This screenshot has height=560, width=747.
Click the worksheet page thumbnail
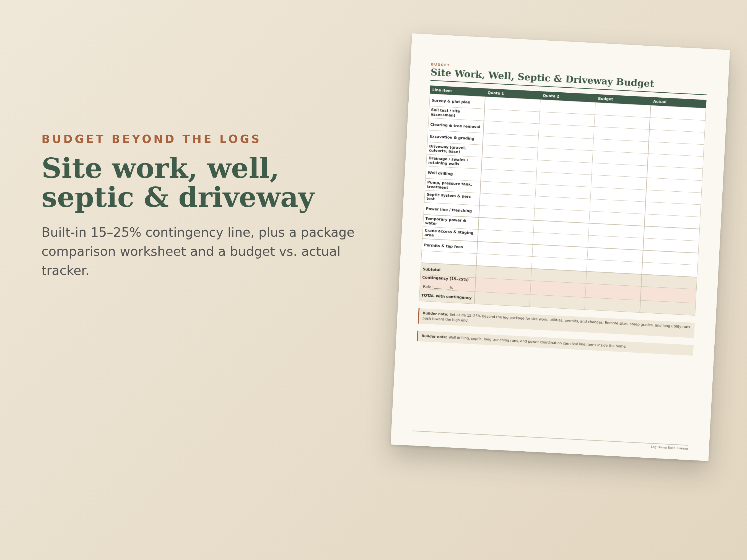tap(560, 247)
